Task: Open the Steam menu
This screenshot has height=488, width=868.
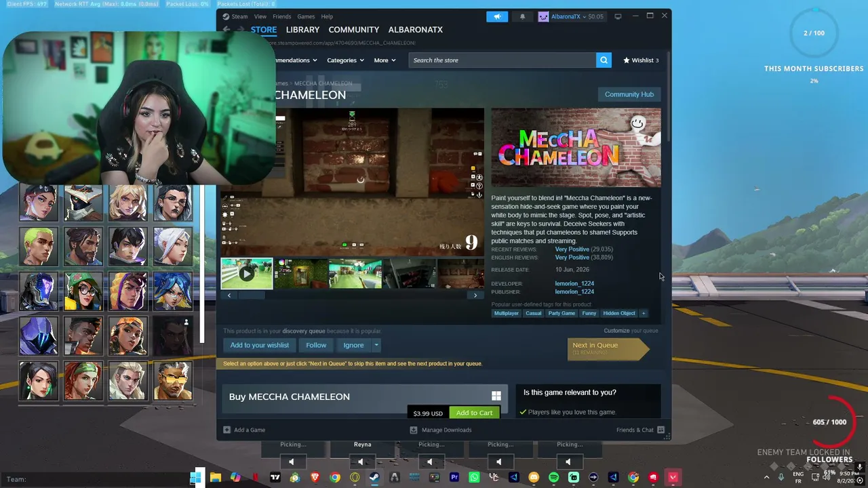Action: click(239, 16)
